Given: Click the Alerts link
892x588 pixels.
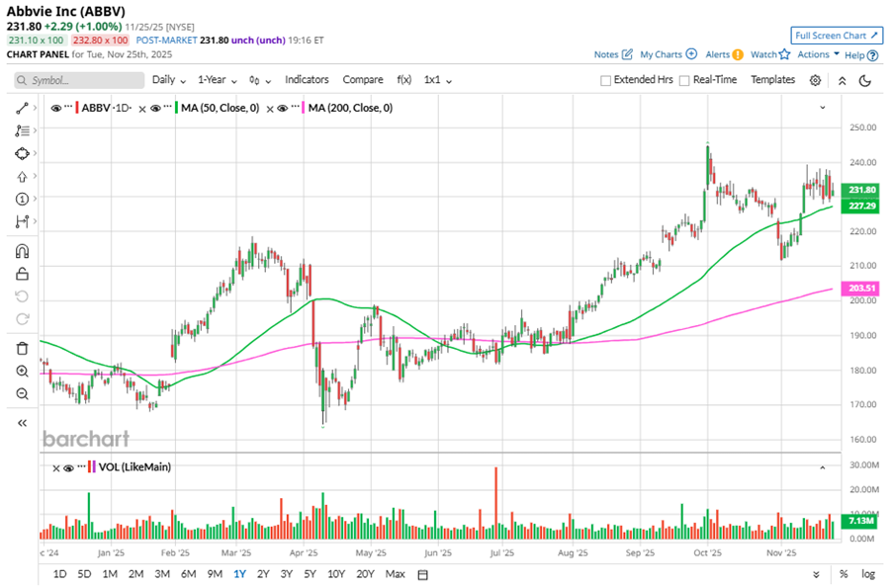Looking at the screenshot, I should (x=717, y=54).
